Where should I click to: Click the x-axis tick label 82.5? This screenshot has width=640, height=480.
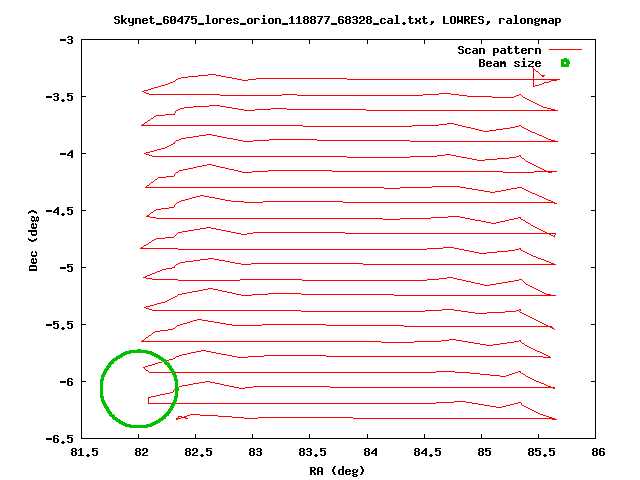point(198,452)
